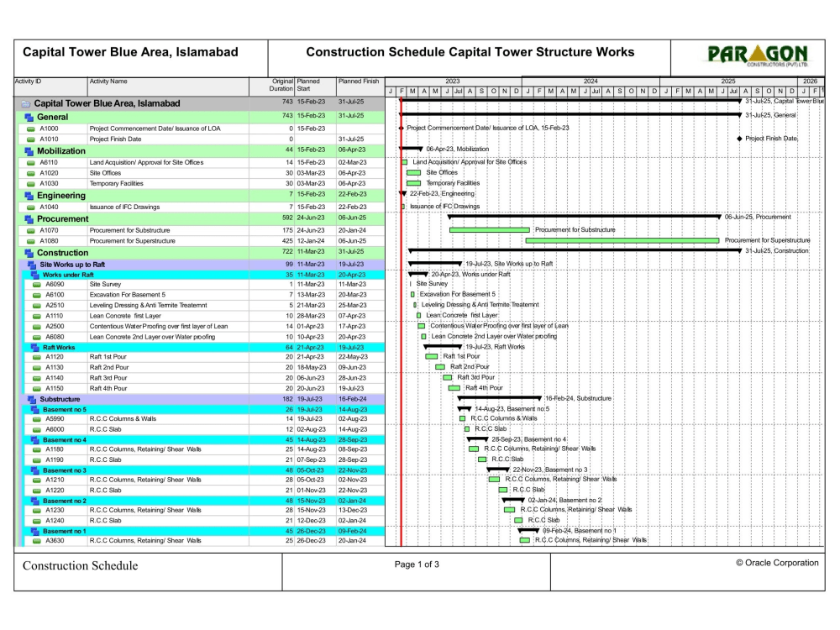Click the activity icon next to A1000
840x630 pixels.
(x=29, y=128)
